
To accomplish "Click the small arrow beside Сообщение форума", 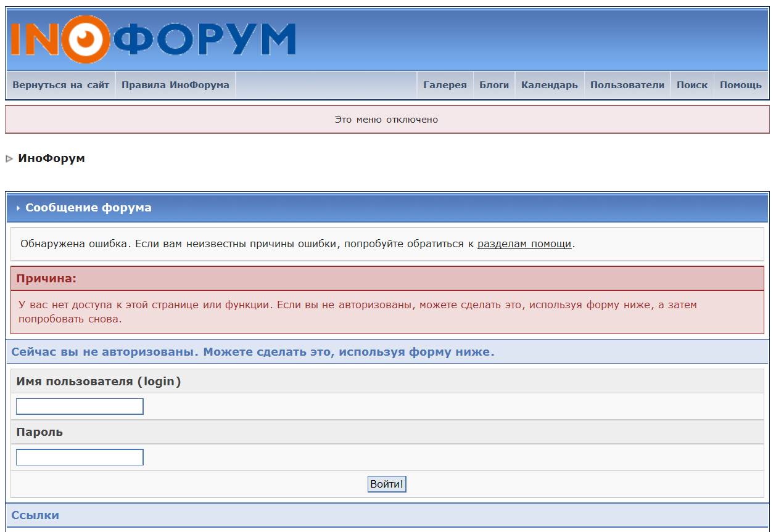I will pos(18,208).
